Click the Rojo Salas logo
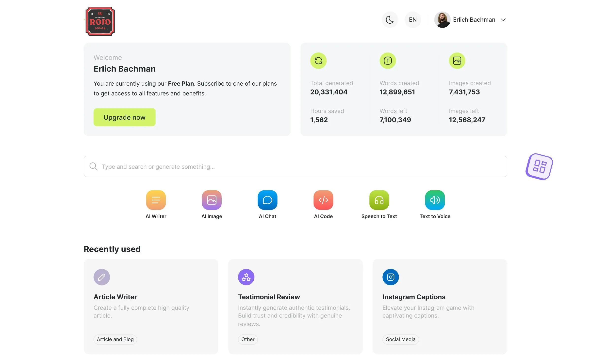 100,21
